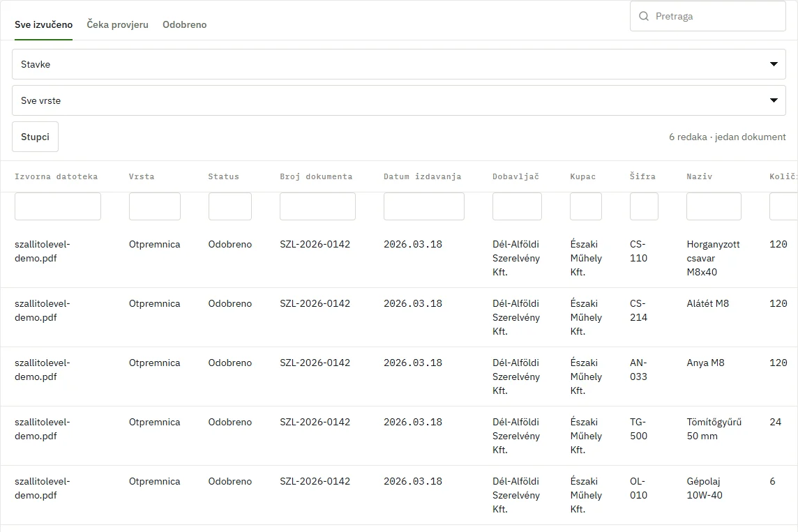Focus the Naziv filter field
798x532 pixels.
point(714,206)
